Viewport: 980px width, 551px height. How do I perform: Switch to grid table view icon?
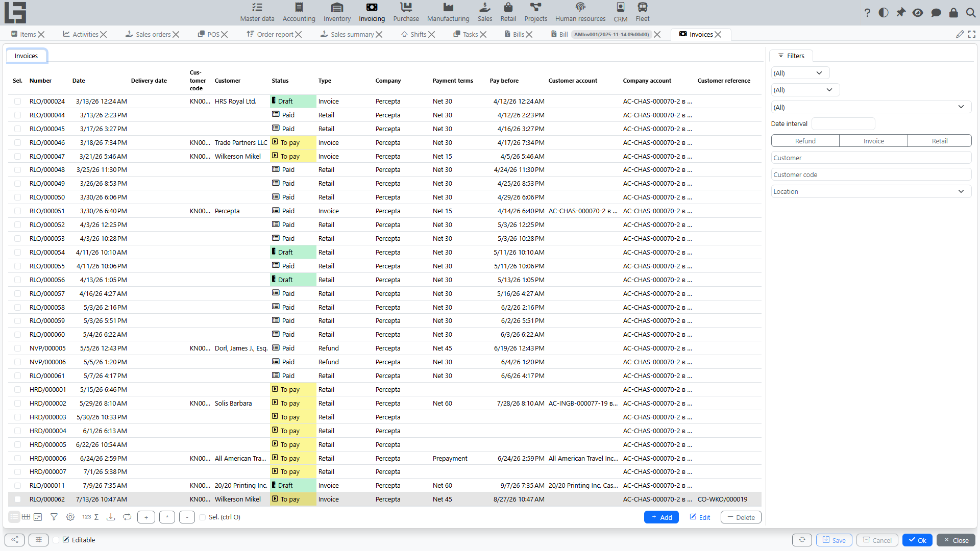click(x=26, y=517)
